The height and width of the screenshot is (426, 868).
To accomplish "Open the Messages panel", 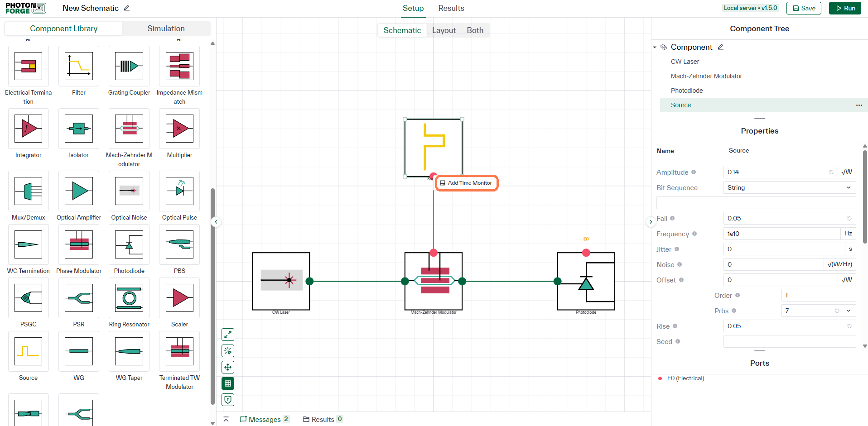I will (265, 419).
